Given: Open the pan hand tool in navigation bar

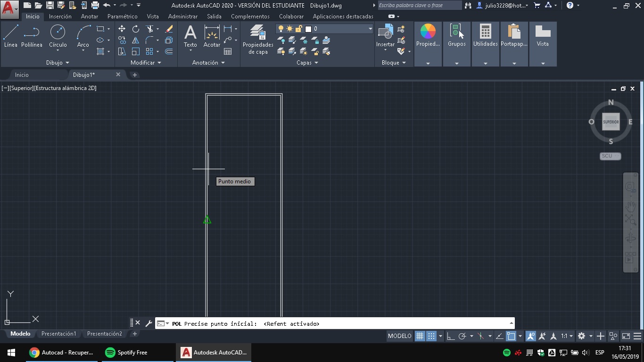Looking at the screenshot, I should tap(630, 206).
